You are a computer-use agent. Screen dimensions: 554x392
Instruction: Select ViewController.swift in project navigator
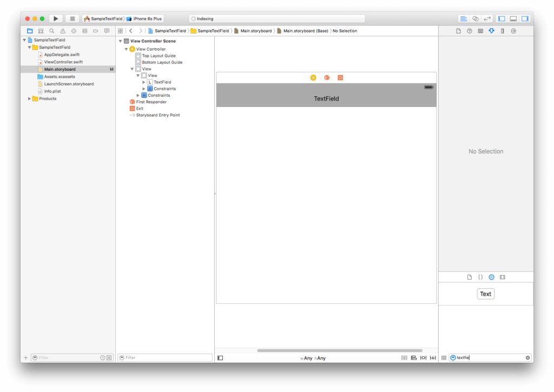(x=63, y=62)
